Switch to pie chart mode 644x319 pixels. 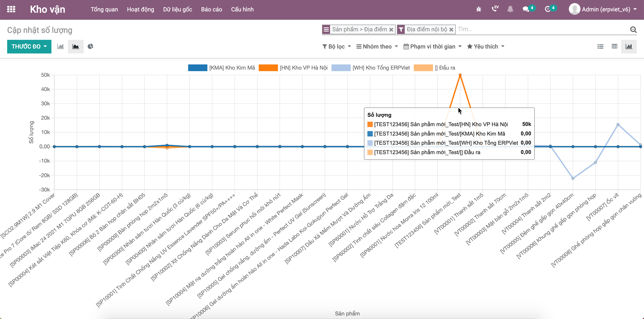91,47
